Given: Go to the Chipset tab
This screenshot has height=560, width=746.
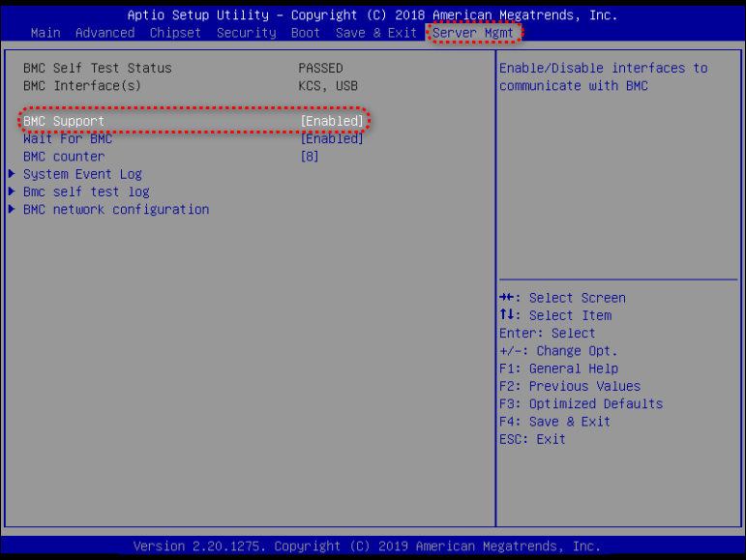Looking at the screenshot, I should pos(175,33).
